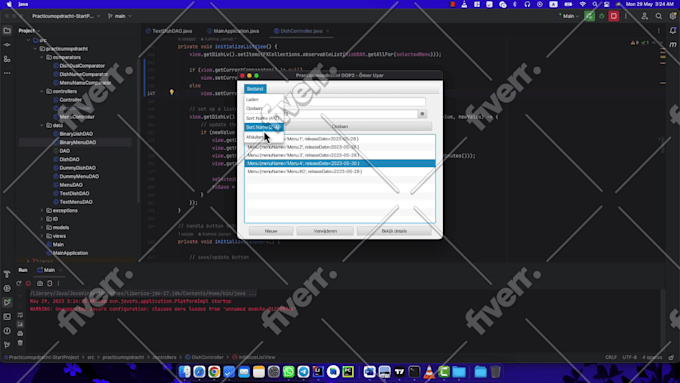This screenshot has width=680, height=383.
Task: Open IDE settings gear icon
Action: click(x=673, y=16)
